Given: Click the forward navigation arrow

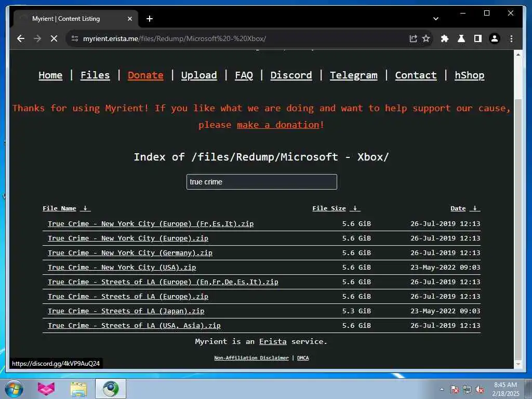Looking at the screenshot, I should 37,38.
